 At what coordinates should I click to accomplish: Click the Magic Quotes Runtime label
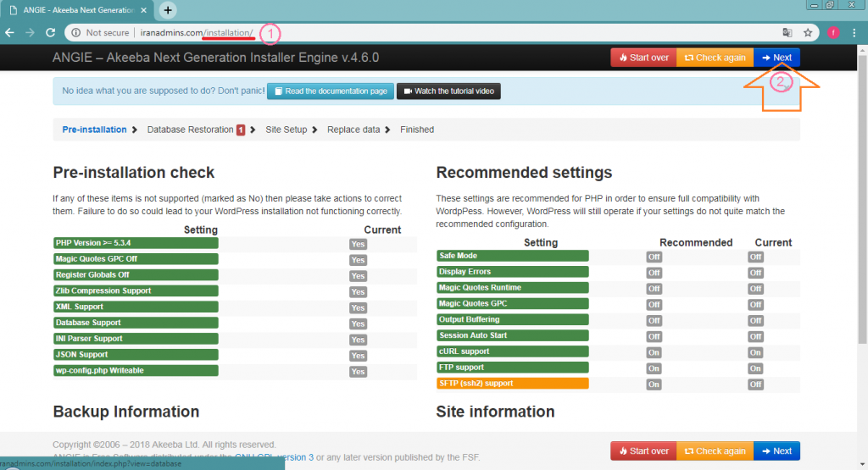[512, 288]
